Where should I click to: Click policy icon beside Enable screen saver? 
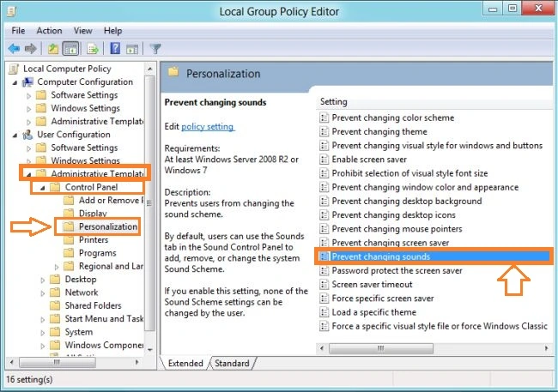(324, 160)
